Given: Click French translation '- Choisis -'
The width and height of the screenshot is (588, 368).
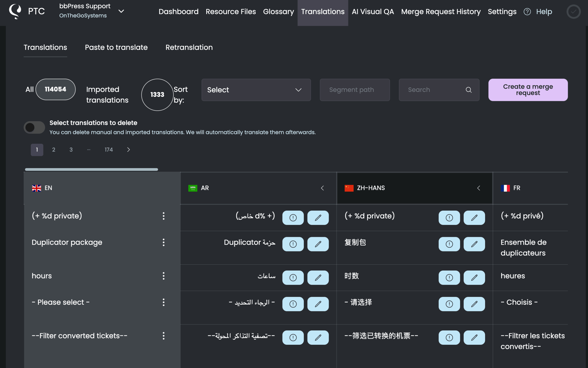Looking at the screenshot, I should pyautogui.click(x=519, y=302).
